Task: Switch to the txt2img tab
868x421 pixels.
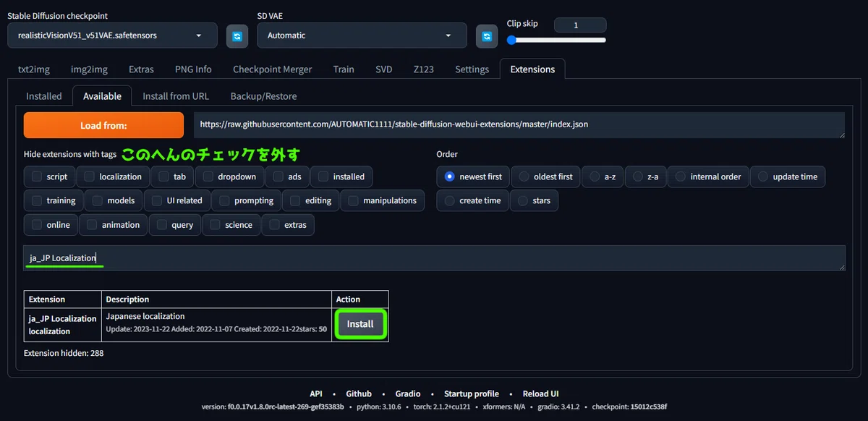Action: click(x=33, y=69)
